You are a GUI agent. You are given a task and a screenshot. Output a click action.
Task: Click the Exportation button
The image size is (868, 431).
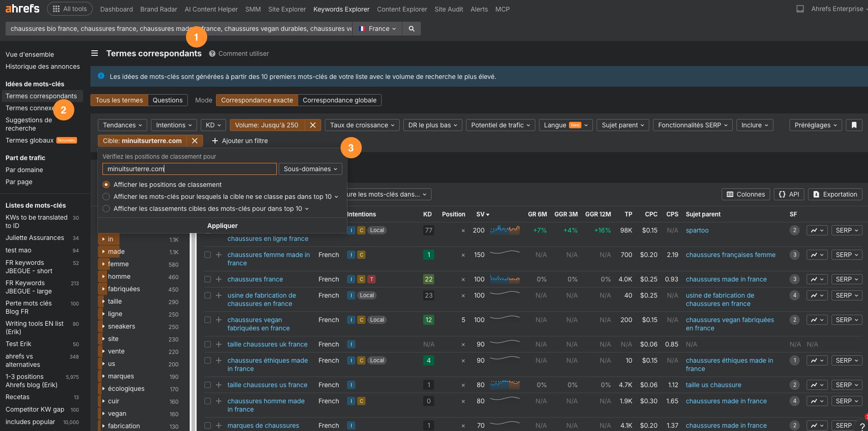tap(835, 194)
